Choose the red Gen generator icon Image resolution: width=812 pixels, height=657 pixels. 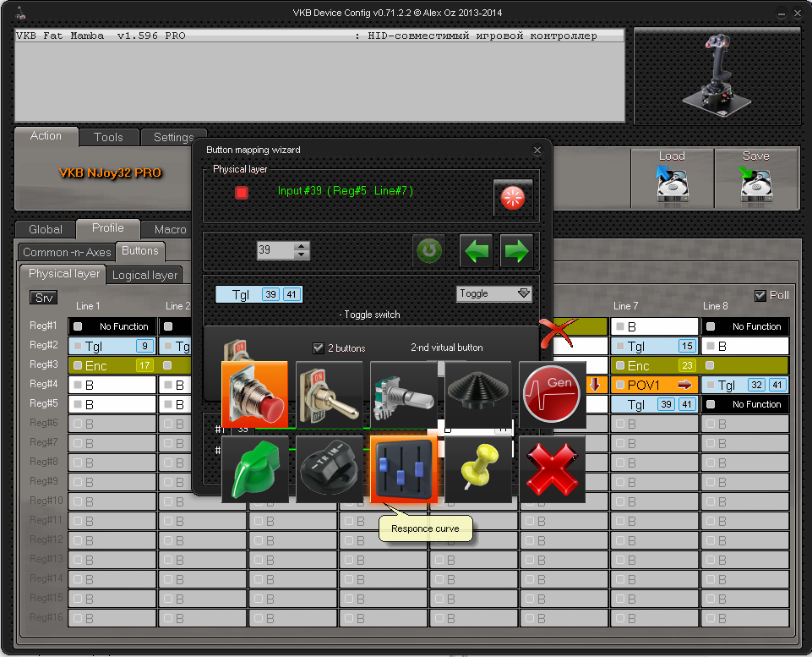pyautogui.click(x=552, y=395)
